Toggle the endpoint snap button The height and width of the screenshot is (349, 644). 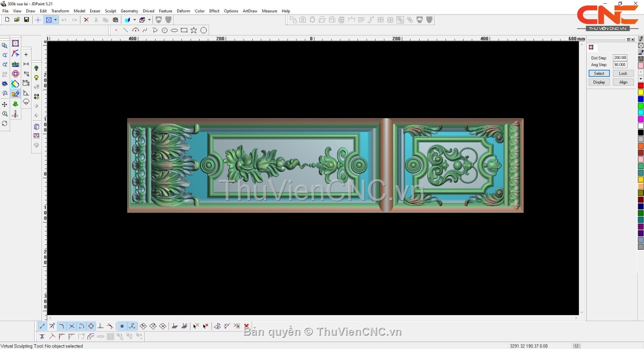(42, 326)
